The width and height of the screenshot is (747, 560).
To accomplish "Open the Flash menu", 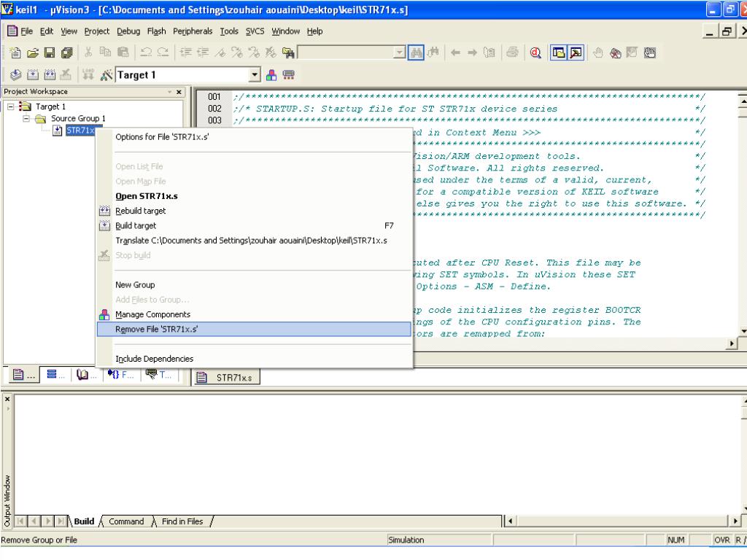I will pyautogui.click(x=157, y=31).
